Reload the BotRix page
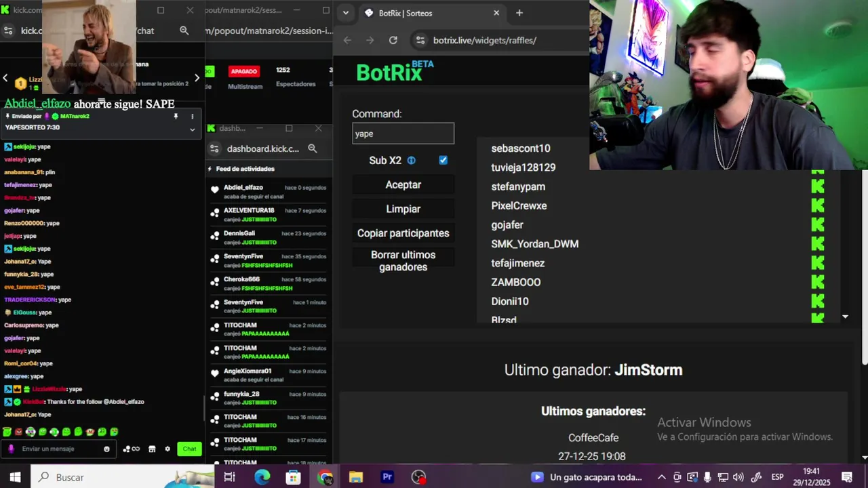Screen dimensions: 868x488 (393, 40)
